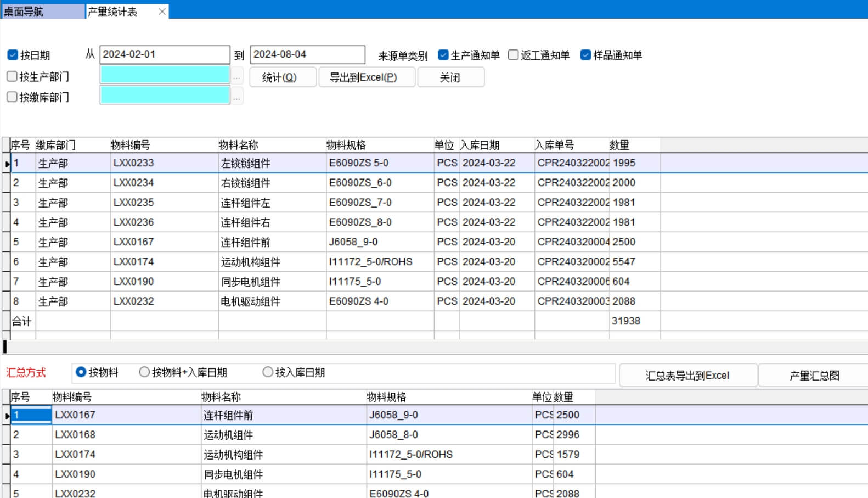Toggle the 按日期 checkbox

pyautogui.click(x=13, y=55)
